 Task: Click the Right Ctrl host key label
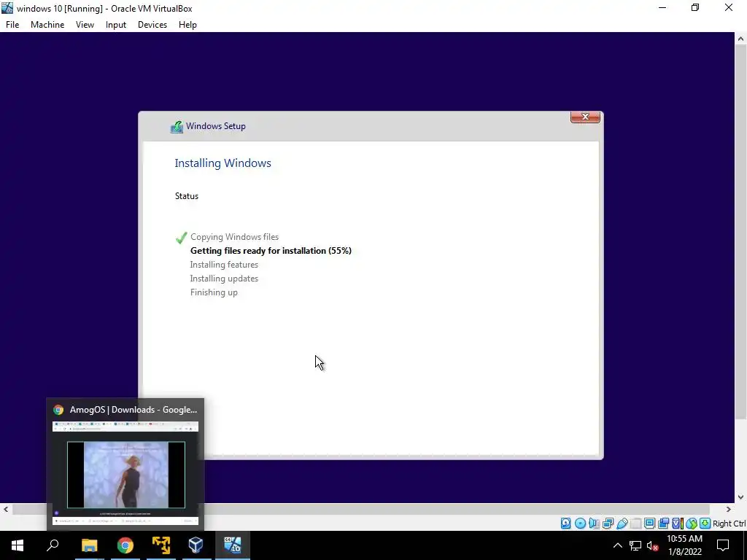[x=729, y=524]
